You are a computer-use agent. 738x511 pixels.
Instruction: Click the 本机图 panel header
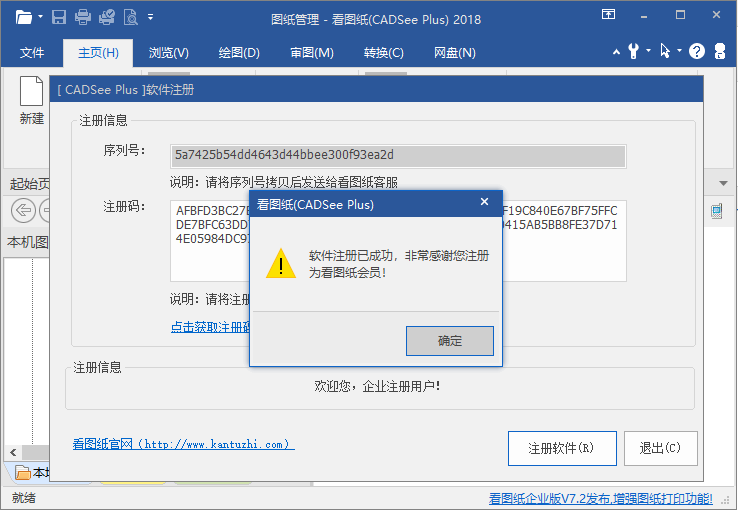pos(27,242)
